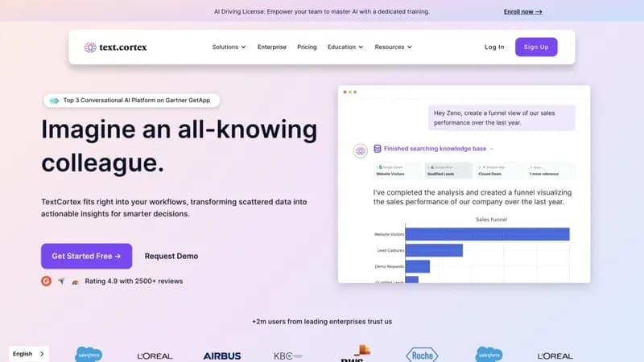This screenshot has width=644, height=362.
Task: Click the 1 more reference card
Action: 551,171
